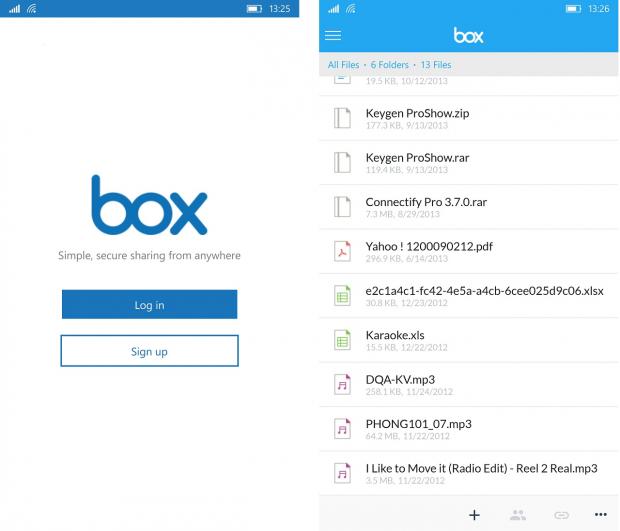
Task: Open the collaborators people icon
Action: click(x=517, y=515)
